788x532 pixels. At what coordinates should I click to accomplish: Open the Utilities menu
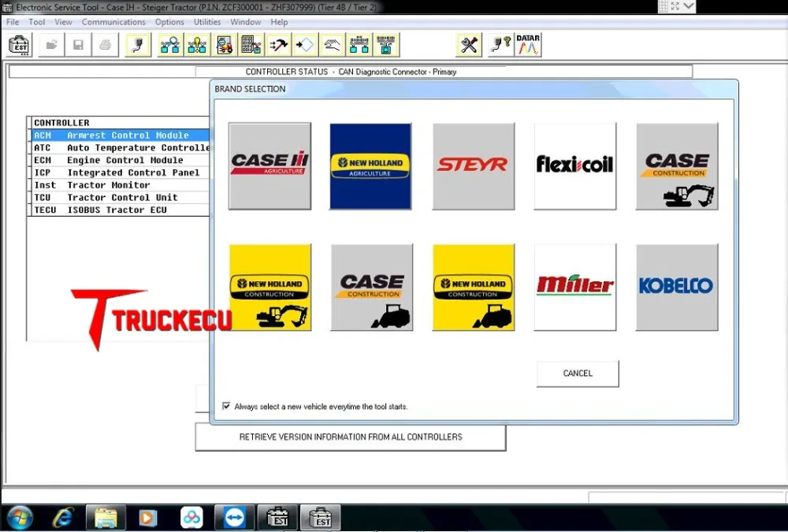pos(207,22)
